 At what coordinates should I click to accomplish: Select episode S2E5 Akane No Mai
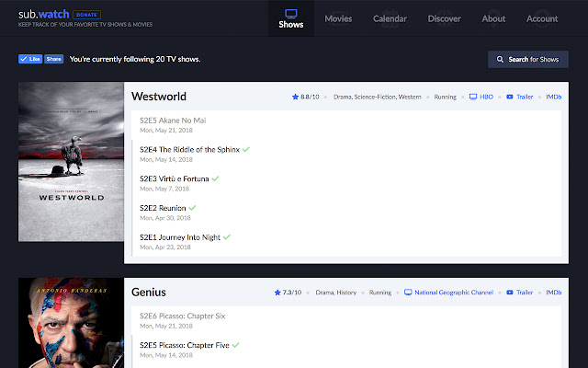(173, 121)
